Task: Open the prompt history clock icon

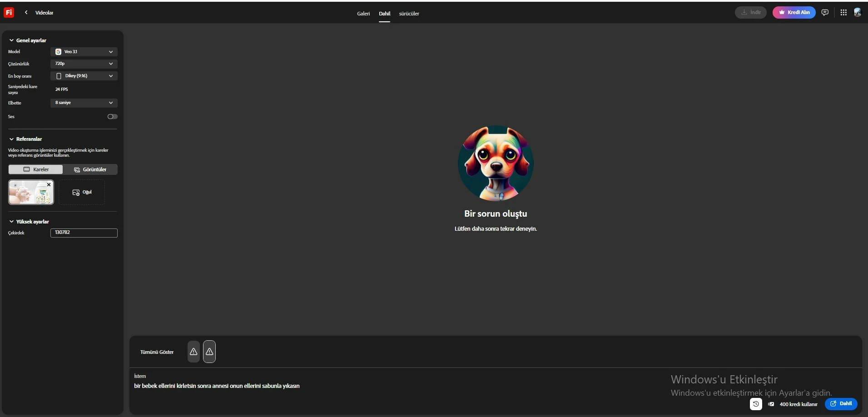Action: click(x=756, y=404)
